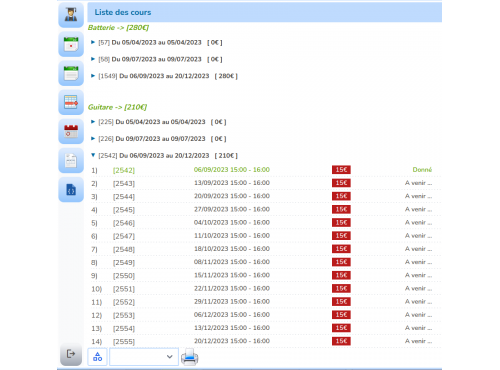
Task: Click the date 20/12/2023 15:00 - 16:00
Action: tap(232, 341)
